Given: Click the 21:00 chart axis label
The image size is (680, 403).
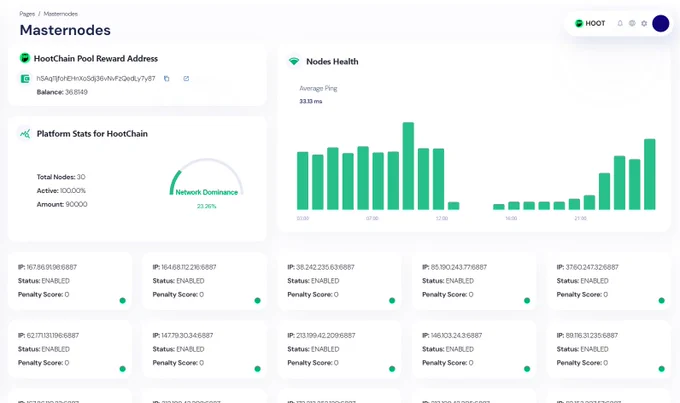Looking at the screenshot, I should [x=580, y=218].
